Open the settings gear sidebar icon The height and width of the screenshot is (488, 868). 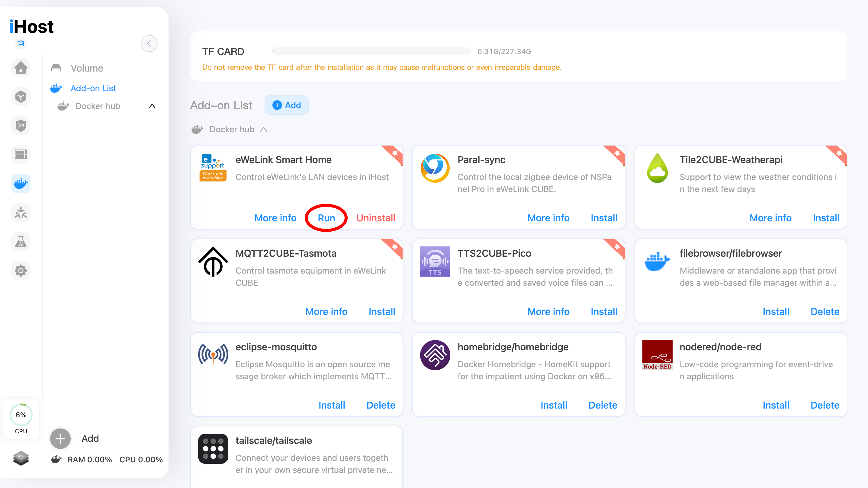(21, 270)
